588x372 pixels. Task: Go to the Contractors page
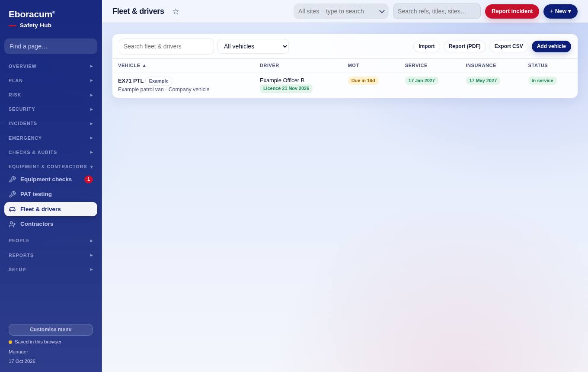pos(51,224)
